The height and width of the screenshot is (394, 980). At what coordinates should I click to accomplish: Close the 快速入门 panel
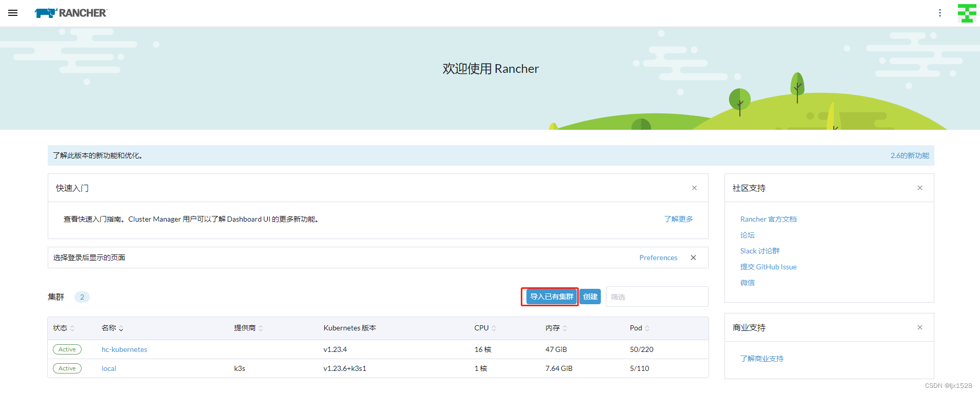click(694, 188)
